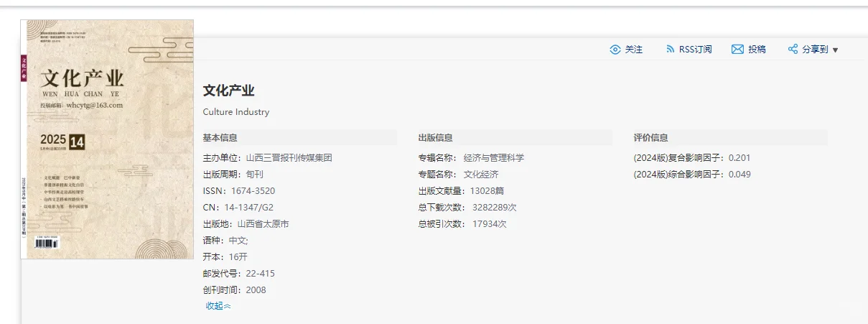
Task: Click the journal title 文化产业 heading
Action: pos(228,91)
